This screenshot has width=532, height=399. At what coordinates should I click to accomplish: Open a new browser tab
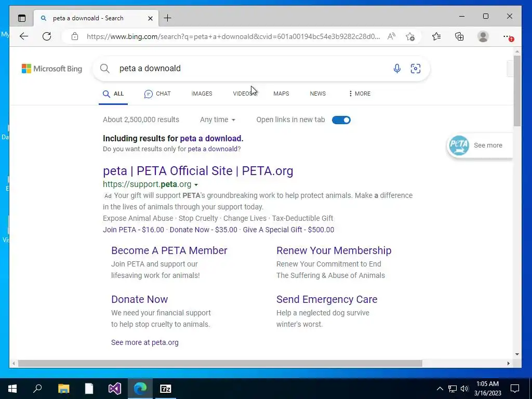click(168, 18)
